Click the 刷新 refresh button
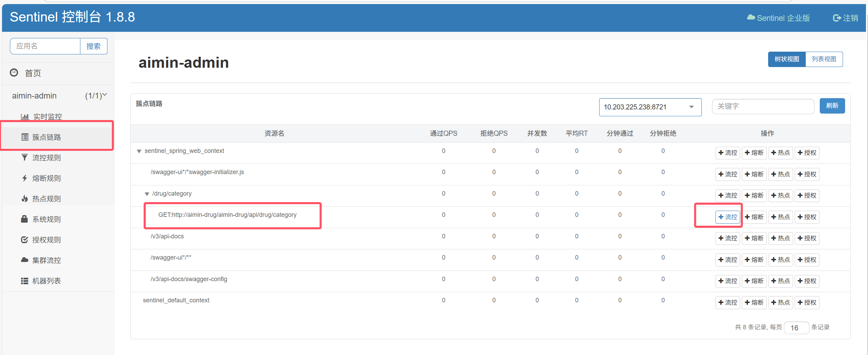The width and height of the screenshot is (868, 355). tap(832, 106)
